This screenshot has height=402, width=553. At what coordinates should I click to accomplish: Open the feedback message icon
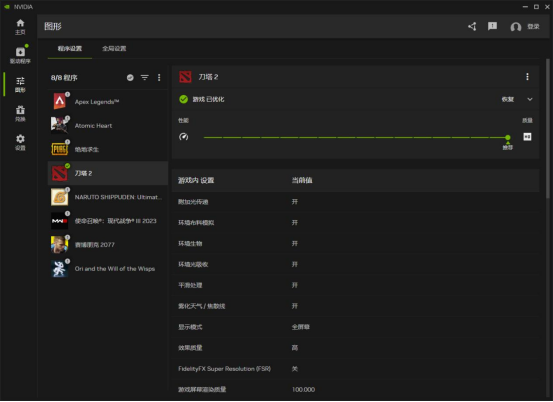click(x=492, y=26)
